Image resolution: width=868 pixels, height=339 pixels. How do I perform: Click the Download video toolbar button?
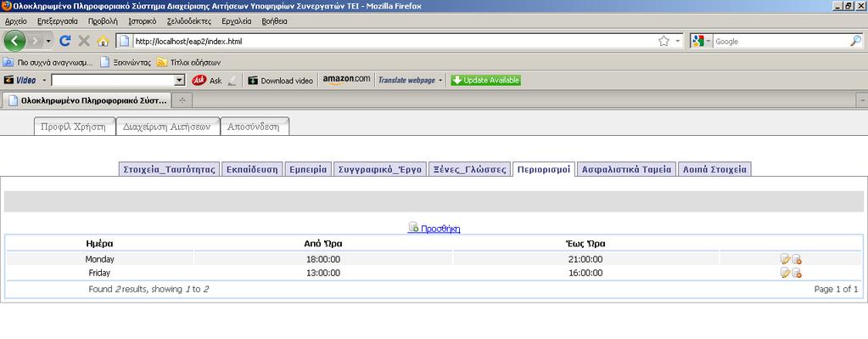pos(280,81)
